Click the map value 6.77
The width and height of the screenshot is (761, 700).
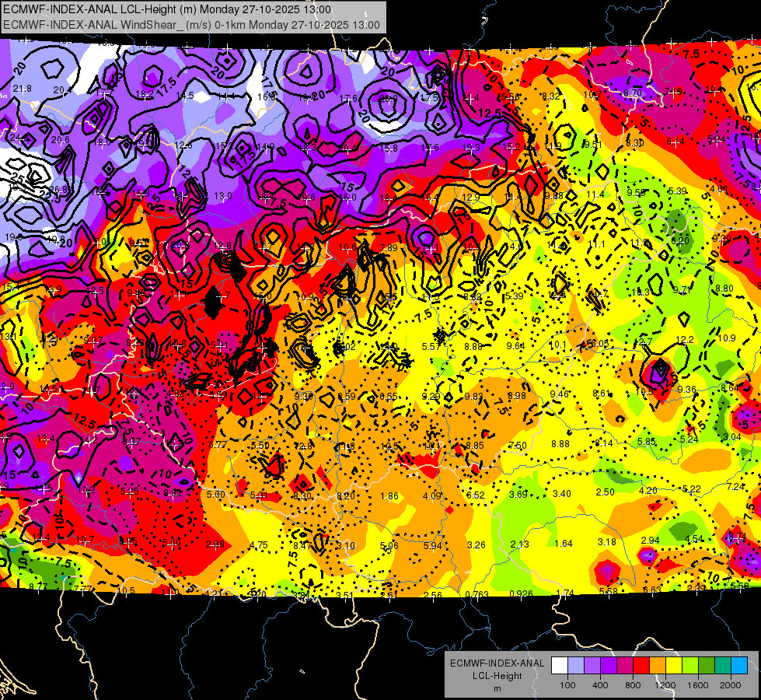(218, 444)
